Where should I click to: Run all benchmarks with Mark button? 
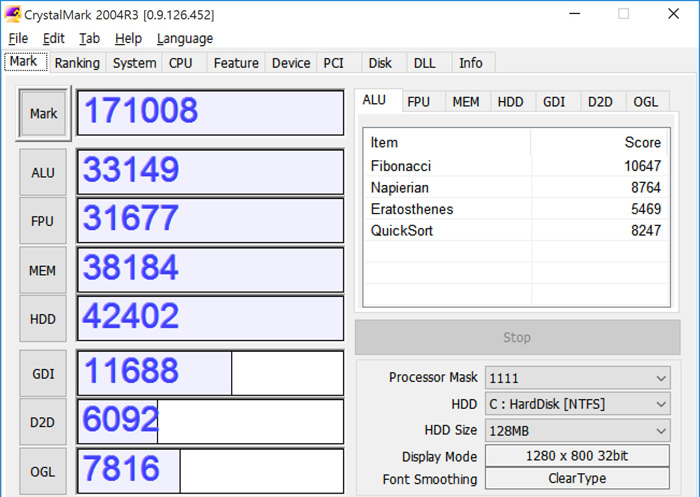pos(43,113)
